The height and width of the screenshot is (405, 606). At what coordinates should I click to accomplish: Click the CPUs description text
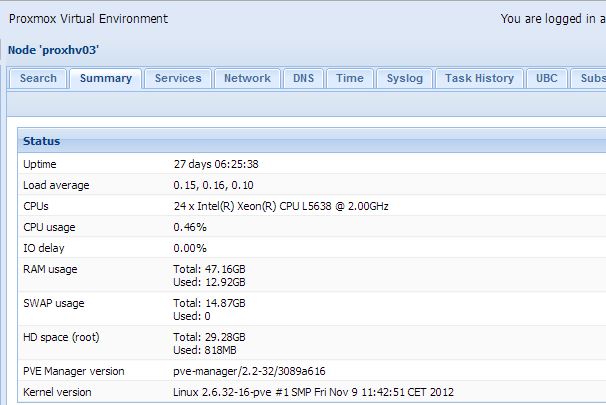[281, 206]
